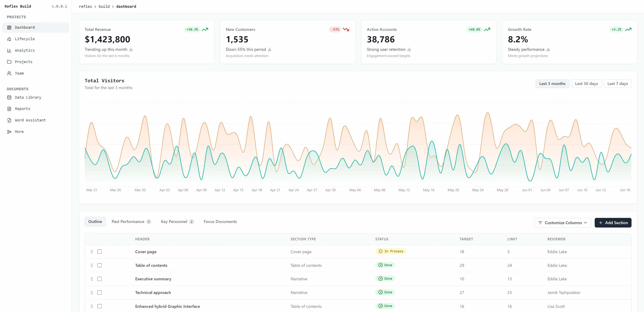Switch to the Past Performance tab
This screenshot has height=312, width=644.
coord(131,222)
